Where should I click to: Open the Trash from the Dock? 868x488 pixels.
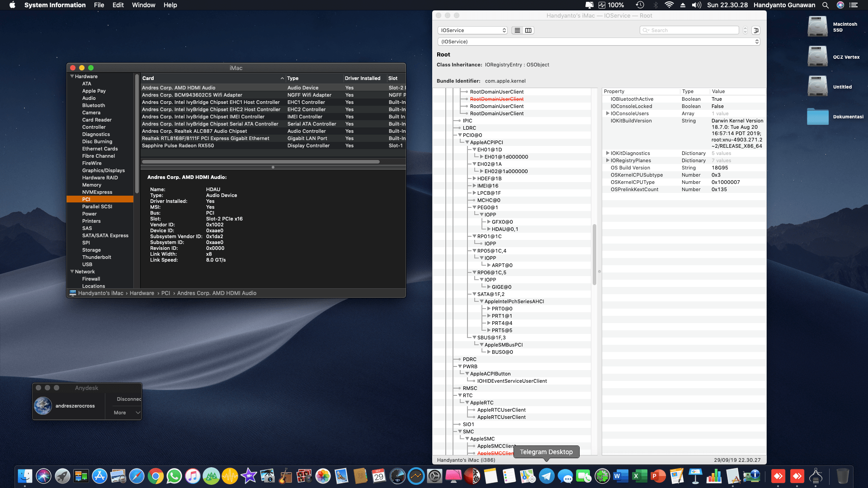(844, 476)
